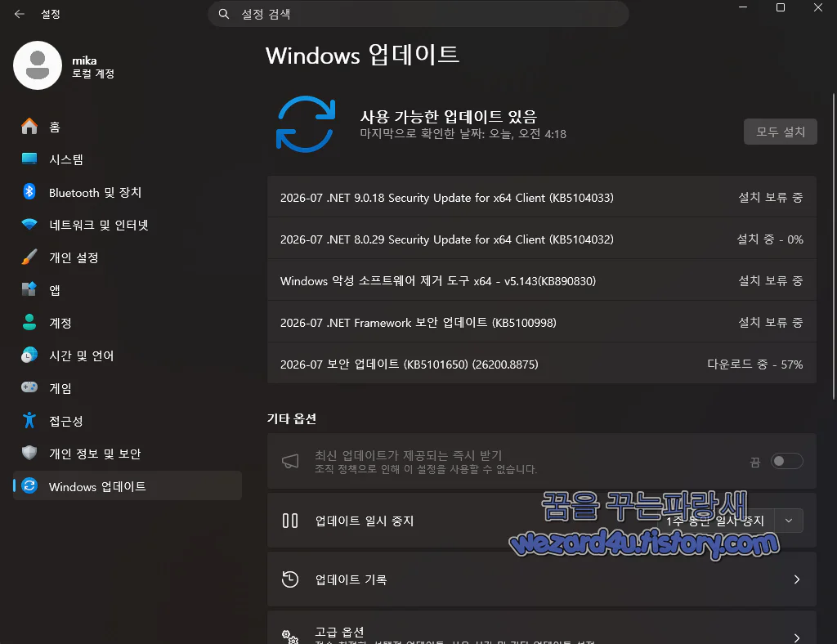The height and width of the screenshot is (644, 837).
Task: Maximize the Settings window
Action: [x=781, y=7]
